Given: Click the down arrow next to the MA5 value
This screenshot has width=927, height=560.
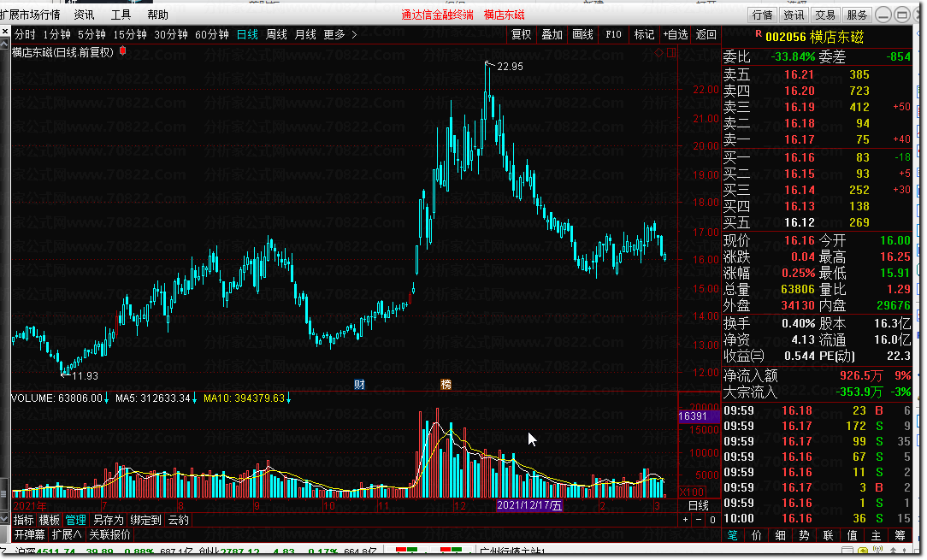Looking at the screenshot, I should pyautogui.click(x=194, y=398).
